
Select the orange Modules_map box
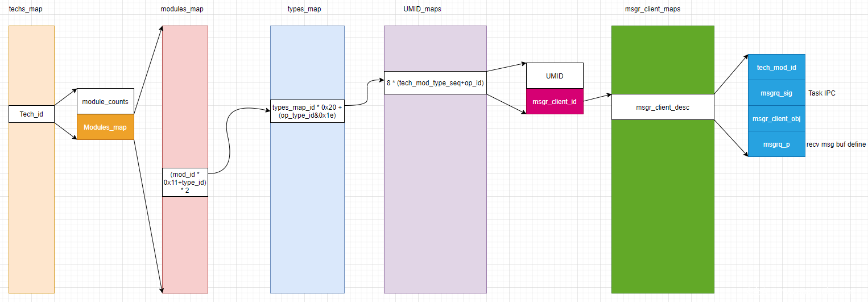(105, 127)
